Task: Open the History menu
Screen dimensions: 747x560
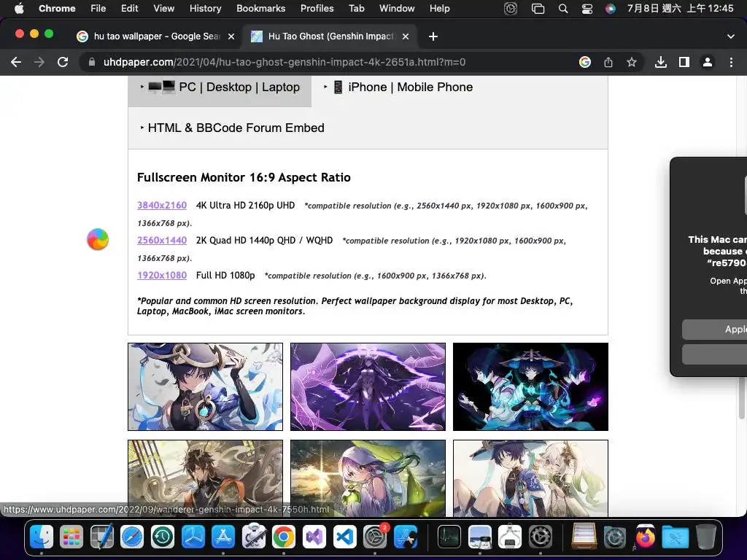Action: pyautogui.click(x=205, y=8)
